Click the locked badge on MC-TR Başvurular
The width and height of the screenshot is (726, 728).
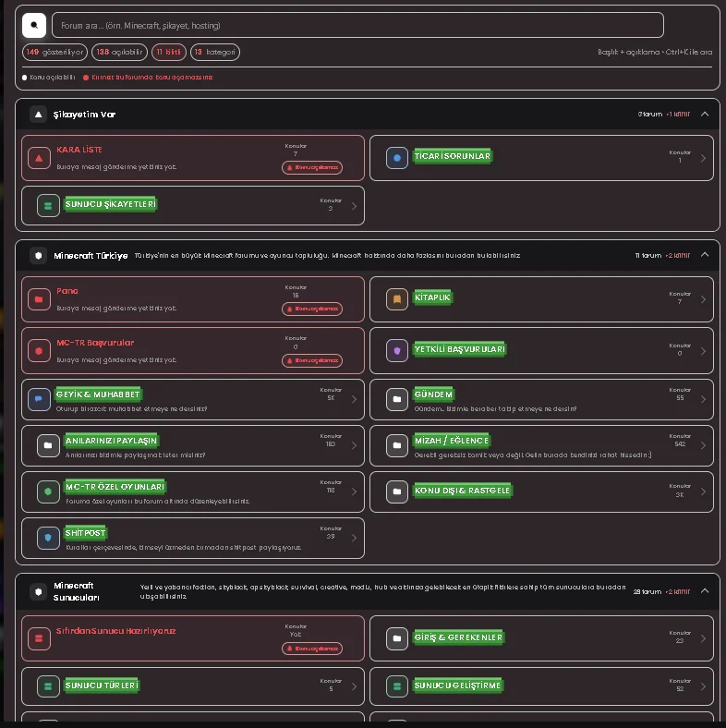pos(312,360)
